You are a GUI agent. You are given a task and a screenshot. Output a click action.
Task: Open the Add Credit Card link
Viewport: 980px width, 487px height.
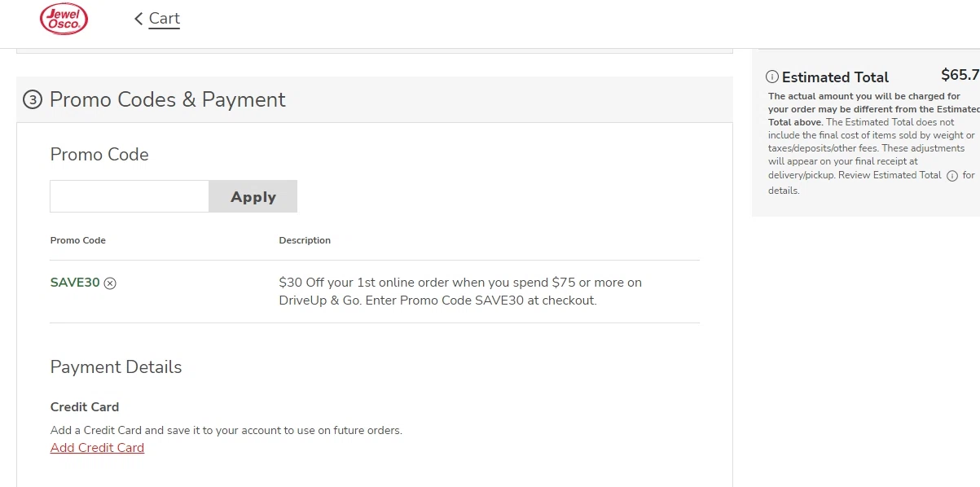97,448
